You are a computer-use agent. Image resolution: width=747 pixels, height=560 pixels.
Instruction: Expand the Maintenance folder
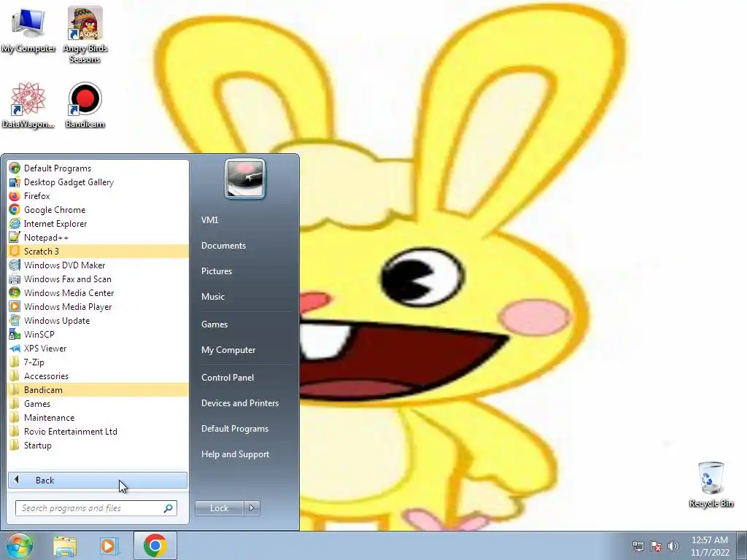pos(98,417)
